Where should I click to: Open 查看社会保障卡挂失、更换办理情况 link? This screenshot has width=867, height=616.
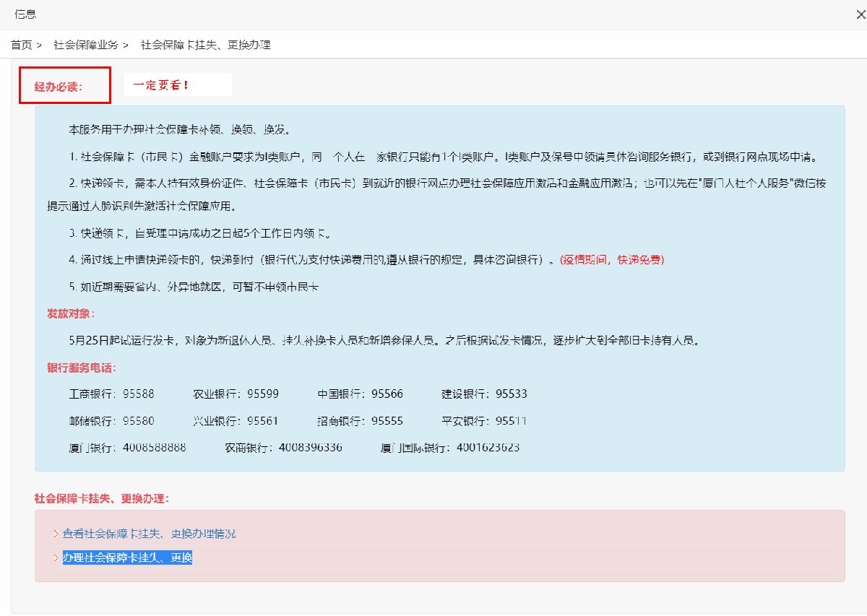149,534
